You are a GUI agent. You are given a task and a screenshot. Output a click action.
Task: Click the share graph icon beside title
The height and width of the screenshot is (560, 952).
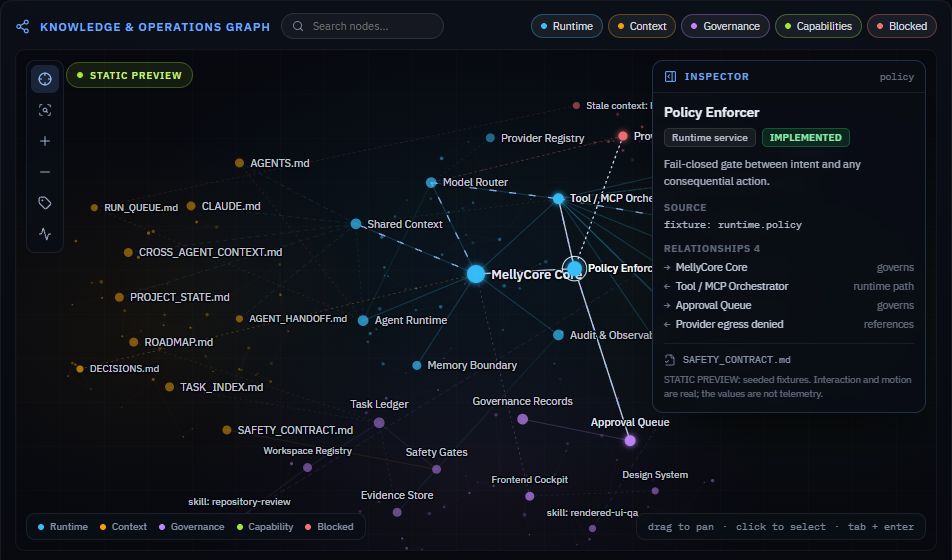[22, 27]
